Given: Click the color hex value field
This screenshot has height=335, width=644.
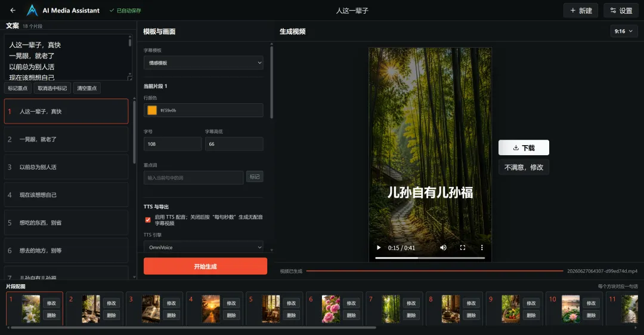Looking at the screenshot, I should point(203,110).
